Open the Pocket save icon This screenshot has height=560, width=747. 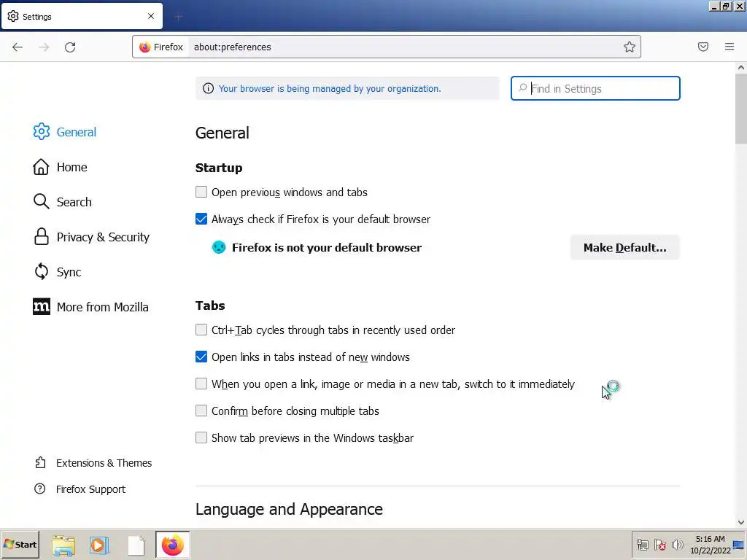703,47
